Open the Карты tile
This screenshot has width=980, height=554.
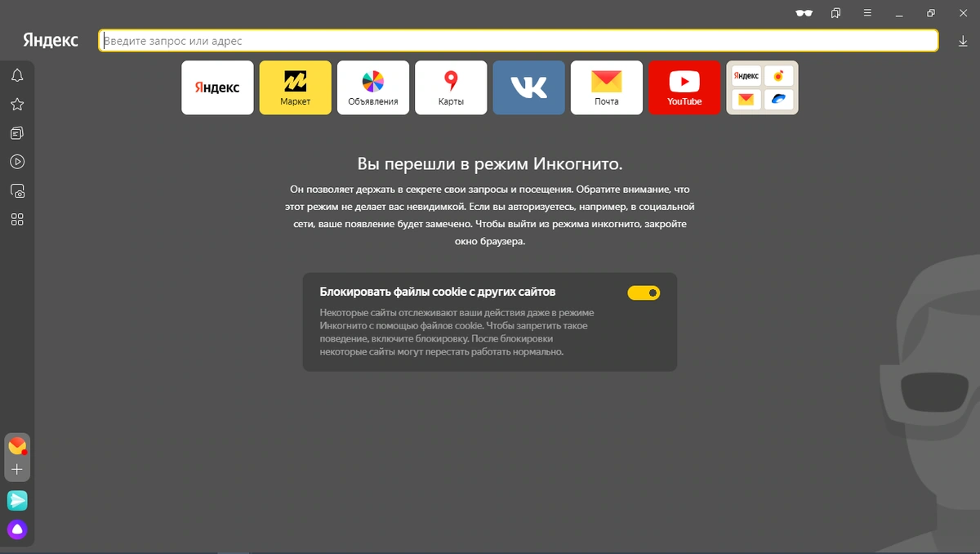pyautogui.click(x=451, y=87)
